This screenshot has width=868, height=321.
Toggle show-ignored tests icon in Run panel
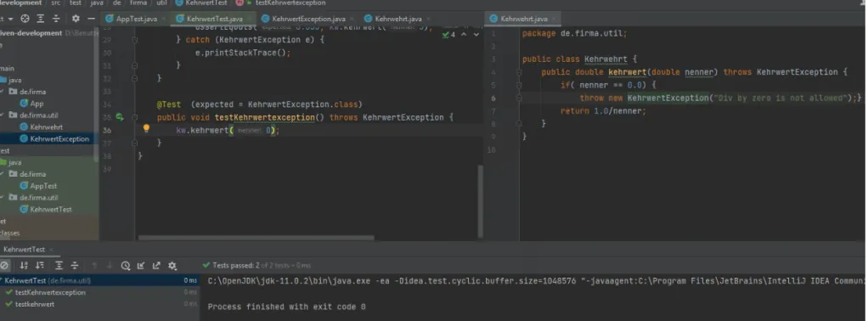coord(4,266)
